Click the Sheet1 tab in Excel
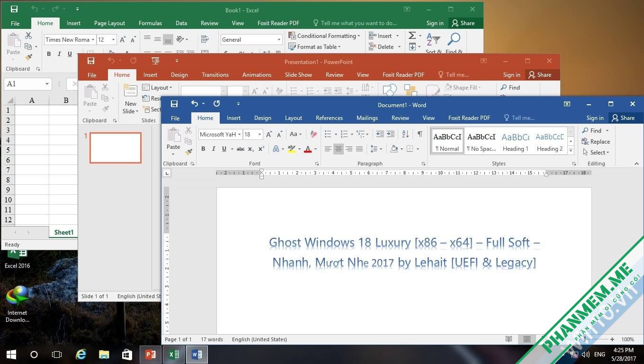The image size is (644, 364). pos(63,232)
